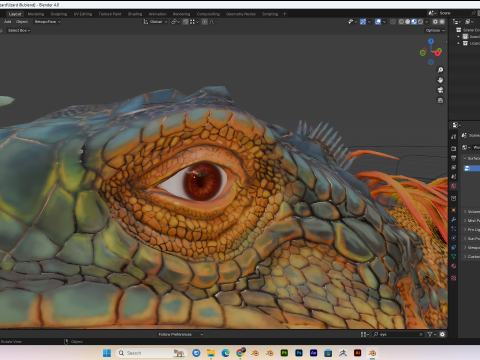Switch to the Shading workspace tab

click(135, 14)
